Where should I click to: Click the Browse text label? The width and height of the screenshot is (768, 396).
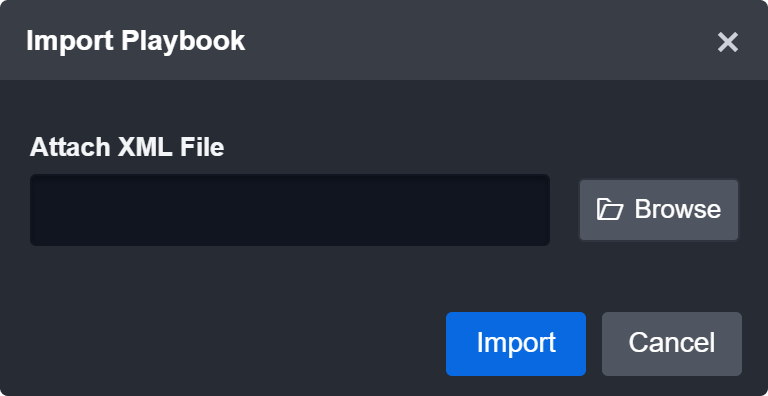click(677, 209)
